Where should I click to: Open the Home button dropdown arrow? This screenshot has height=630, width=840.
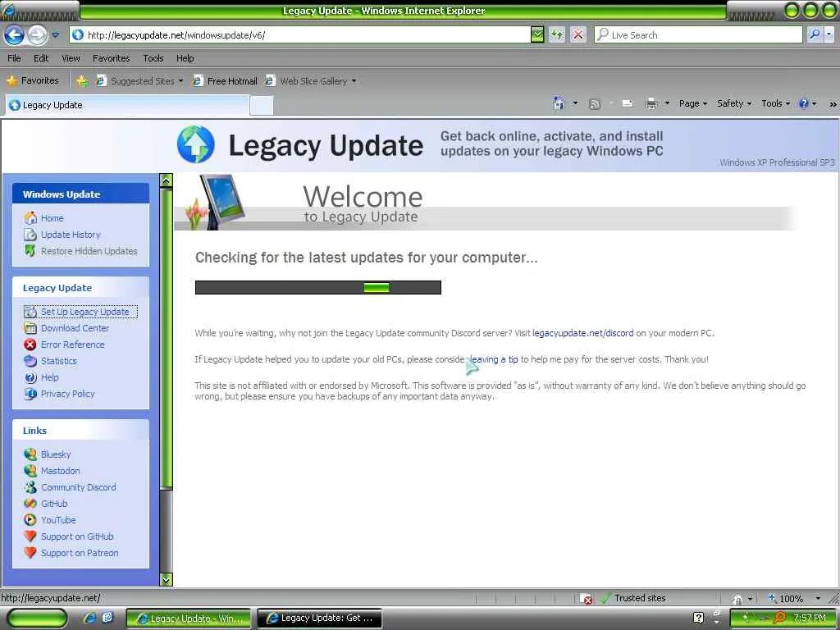(575, 103)
